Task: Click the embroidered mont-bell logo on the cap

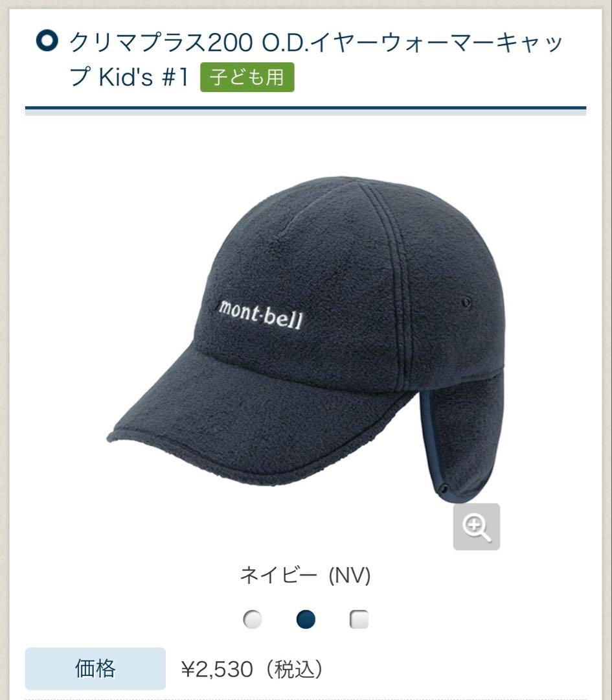Action: 261,315
